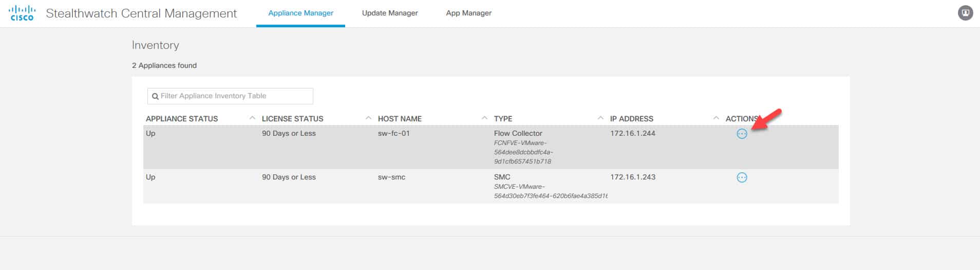Screen dimensions: 980x270
Task: Click Stealthwatch Central Management title
Action: click(x=141, y=13)
